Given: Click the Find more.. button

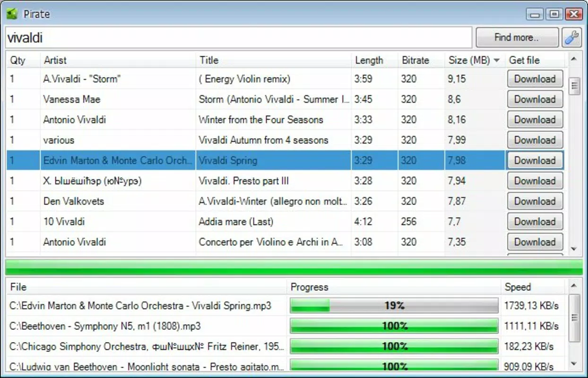Looking at the screenshot, I should pyautogui.click(x=517, y=37).
